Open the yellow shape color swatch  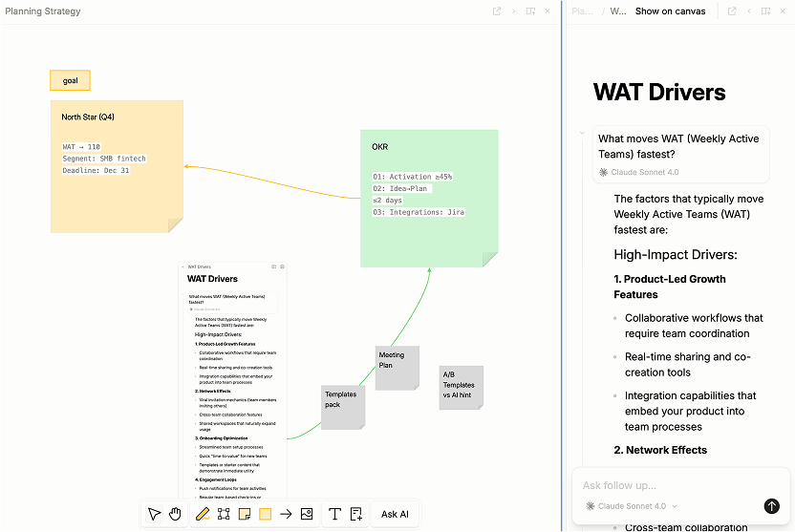tap(266, 514)
